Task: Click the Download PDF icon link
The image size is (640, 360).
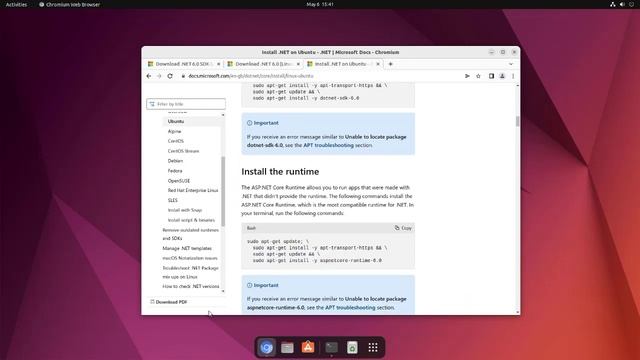Action: click(x=169, y=302)
